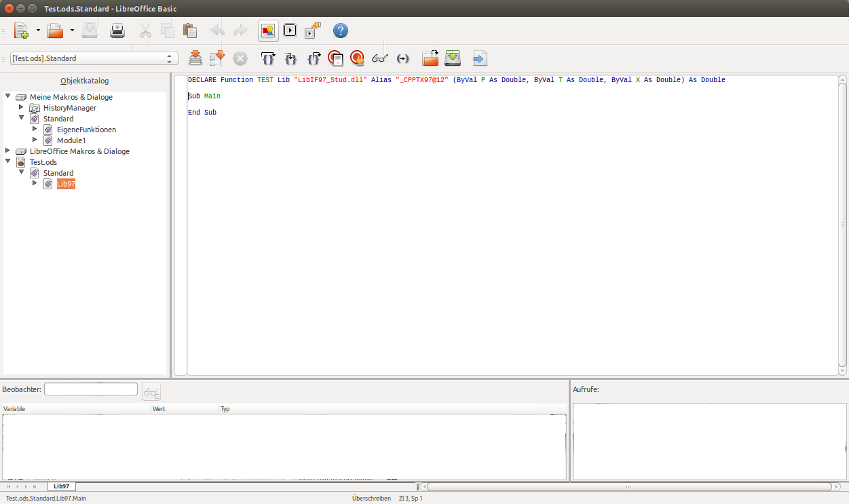This screenshot has width=849, height=504.
Task: Click the Open folder icon
Action: [x=55, y=31]
